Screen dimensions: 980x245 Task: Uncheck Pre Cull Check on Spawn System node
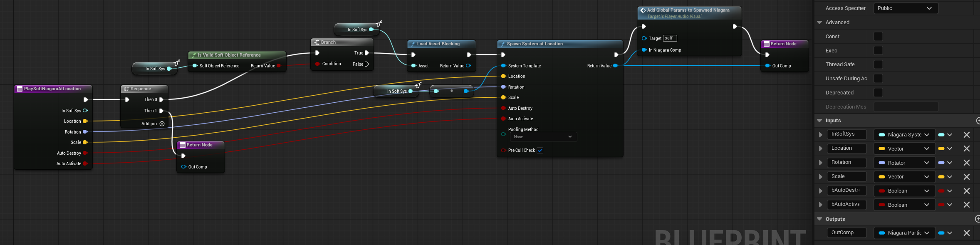(x=540, y=151)
